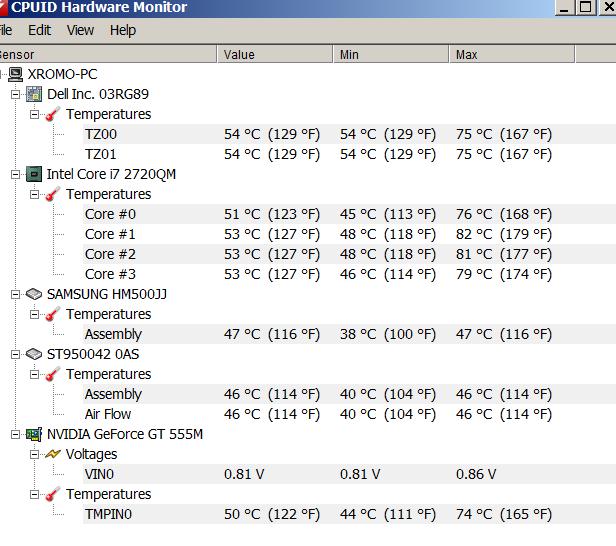The image size is (616, 546).
Task: Select the Intel Core i7 2720QM label
Action: point(111,174)
